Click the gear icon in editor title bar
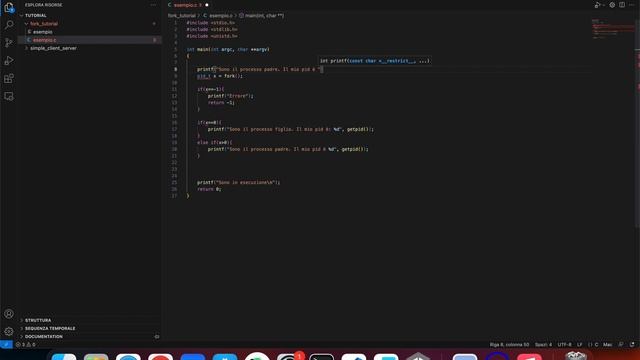Image resolution: width=640 pixels, height=360 pixels. (612, 5)
